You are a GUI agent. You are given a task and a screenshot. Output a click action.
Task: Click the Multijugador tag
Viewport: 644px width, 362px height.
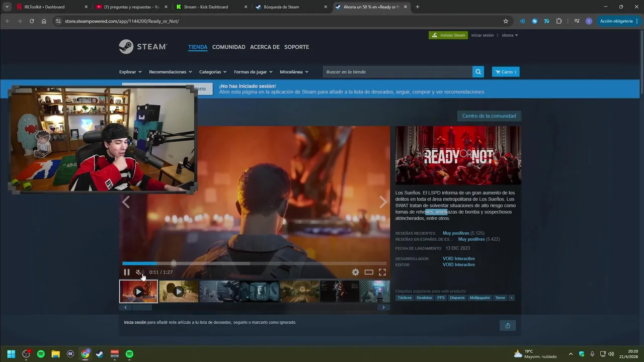(x=480, y=298)
